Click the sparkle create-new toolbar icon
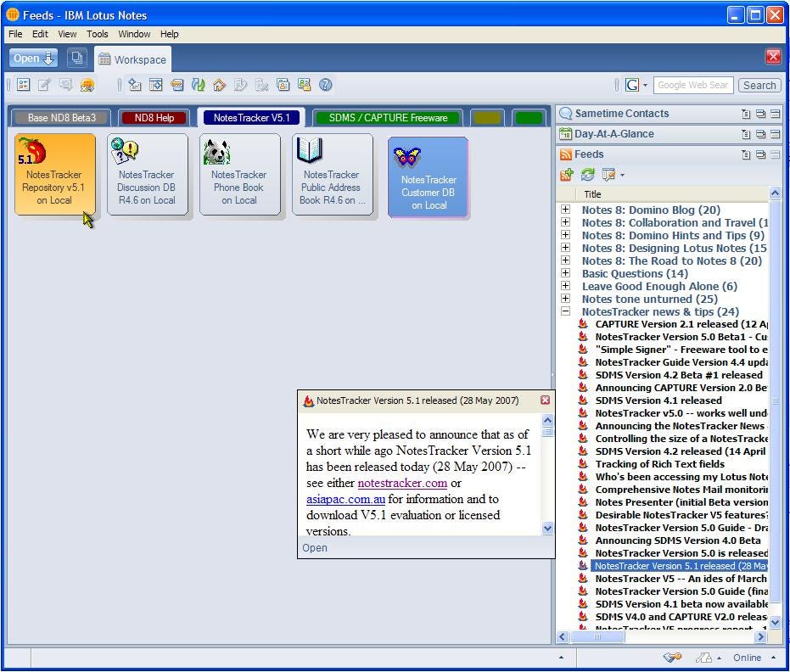Screen dimensions: 790x672 click(x=135, y=85)
